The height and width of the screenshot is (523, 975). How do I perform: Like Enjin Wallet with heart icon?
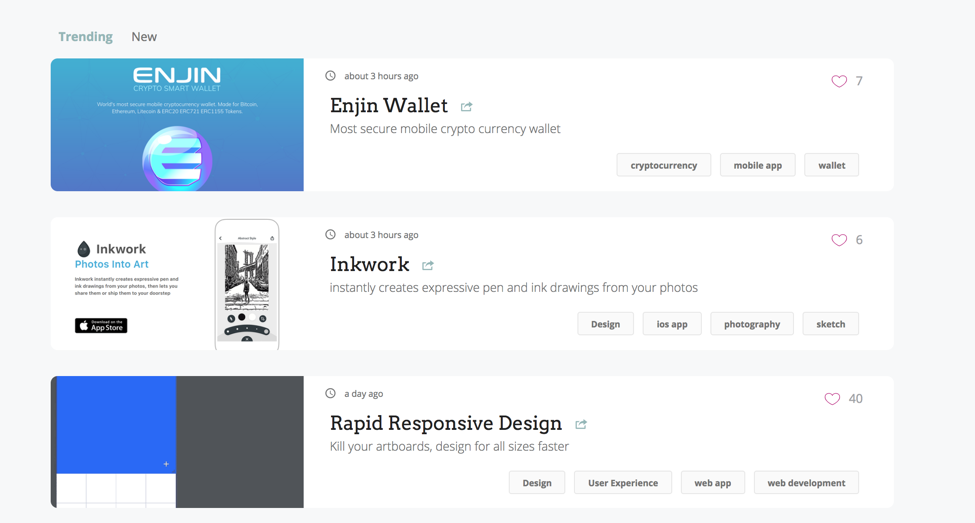coord(839,81)
